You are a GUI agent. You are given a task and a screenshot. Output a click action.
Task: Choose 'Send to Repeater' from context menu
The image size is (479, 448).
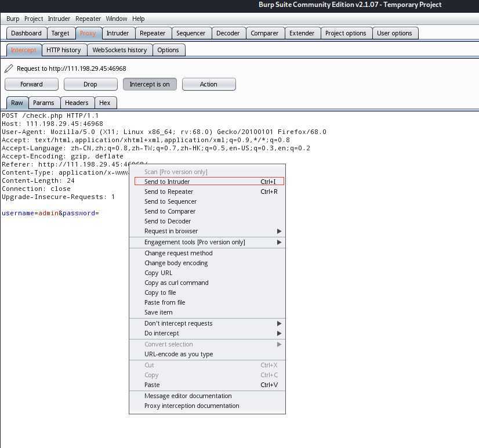coord(208,192)
